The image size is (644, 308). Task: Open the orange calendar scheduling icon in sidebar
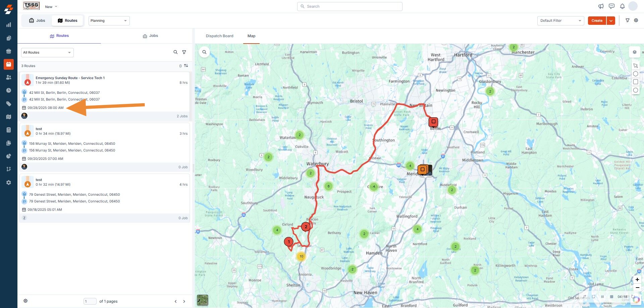(x=9, y=64)
